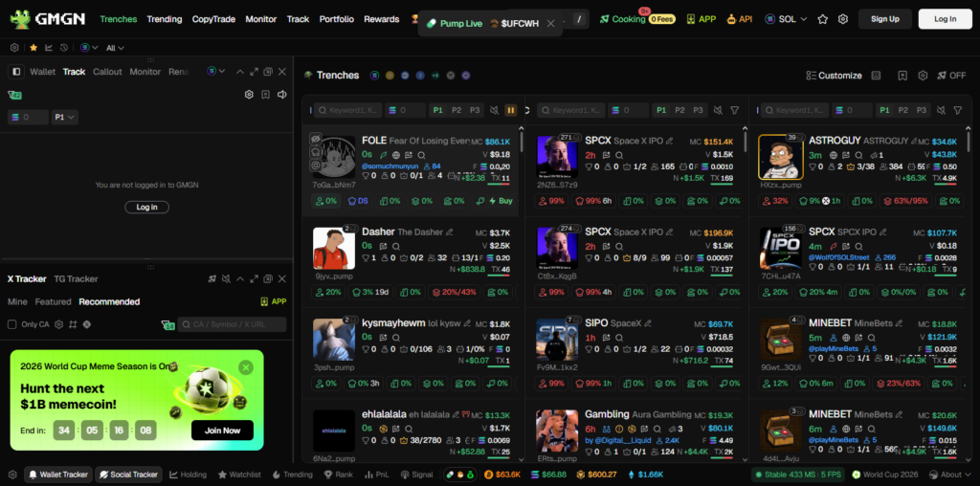
Task: Toggle mute in the right Trenches column
Action: (942, 110)
